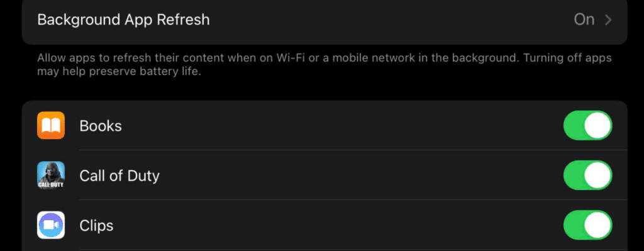Image resolution: width=644 pixels, height=251 pixels.
Task: Click empty space in the Clips row
Action: (x=337, y=225)
